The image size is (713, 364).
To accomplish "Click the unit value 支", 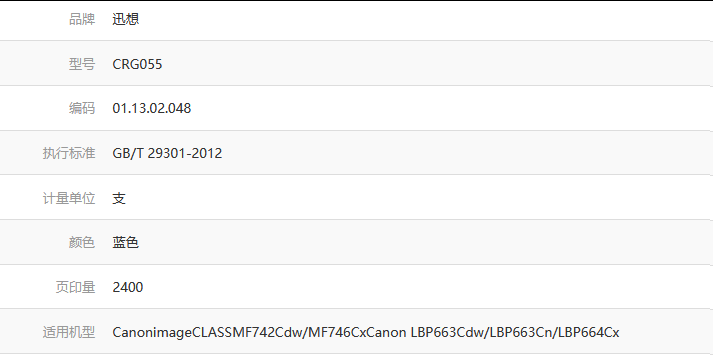I will (119, 198).
